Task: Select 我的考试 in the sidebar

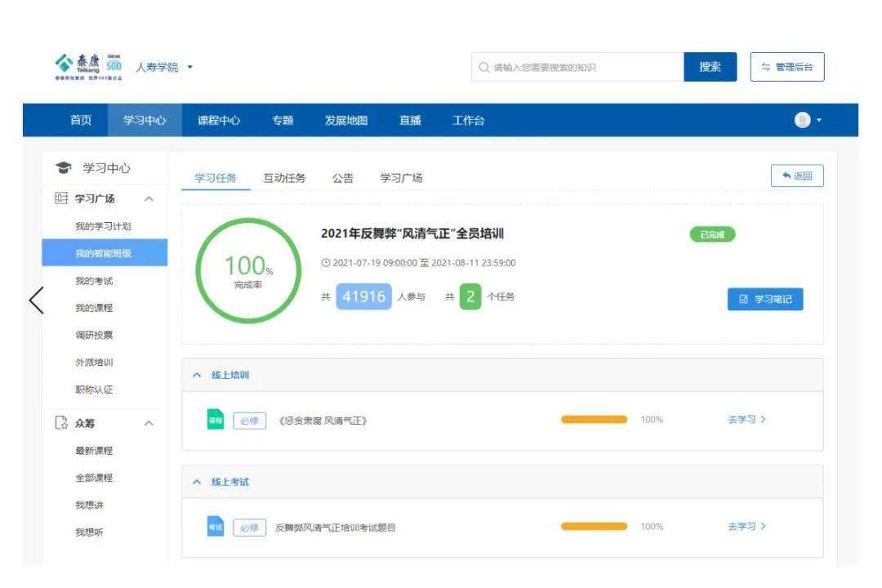Action: click(x=94, y=281)
